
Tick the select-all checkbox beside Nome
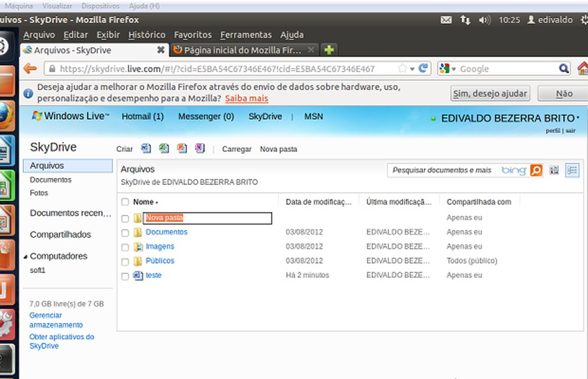coord(125,202)
